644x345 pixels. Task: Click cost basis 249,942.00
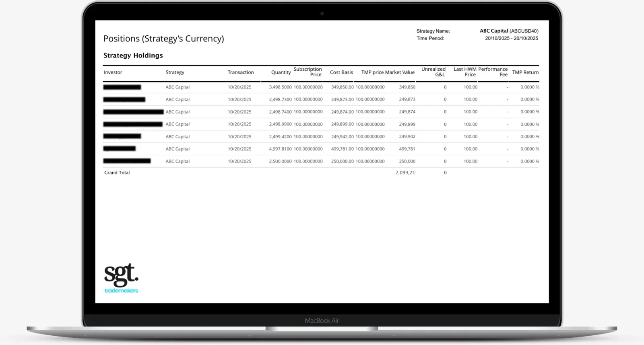point(343,137)
